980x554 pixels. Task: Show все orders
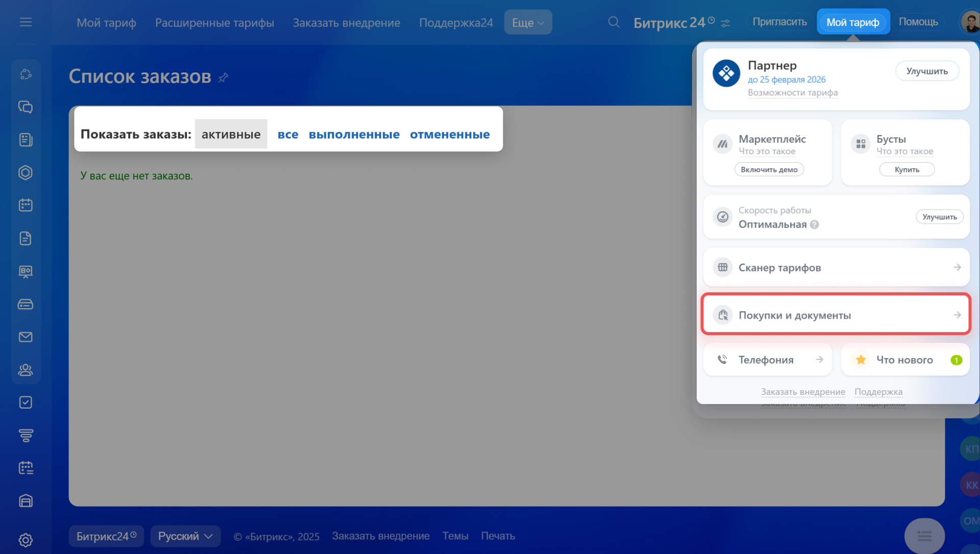(x=288, y=134)
